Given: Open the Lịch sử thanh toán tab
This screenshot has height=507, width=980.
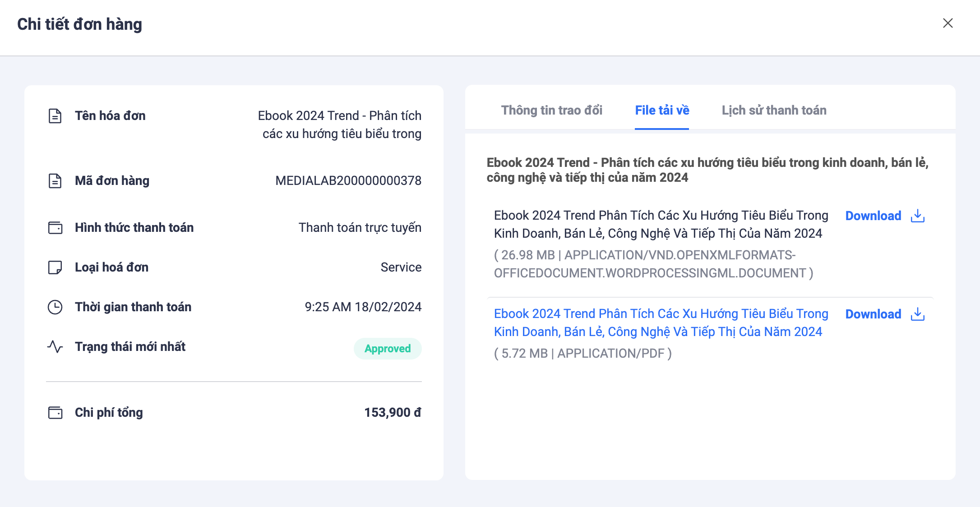Looking at the screenshot, I should coord(774,111).
